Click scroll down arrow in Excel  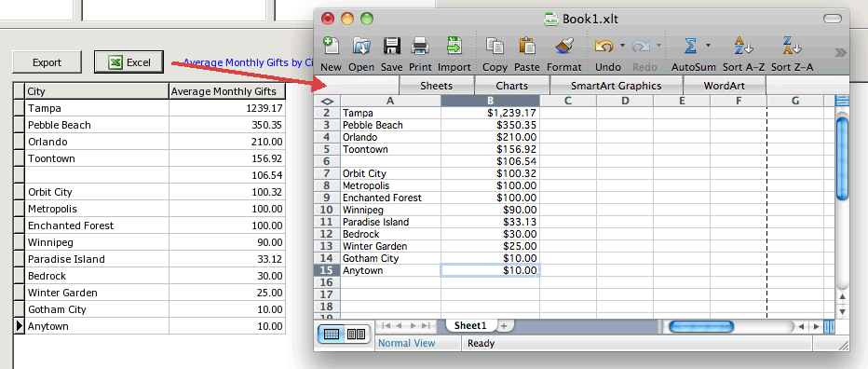[x=842, y=311]
